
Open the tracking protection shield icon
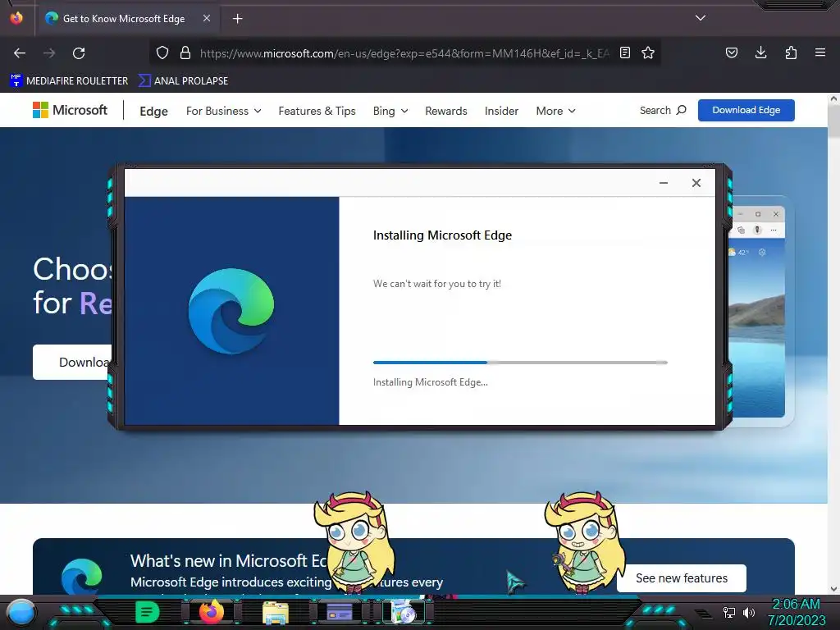pyautogui.click(x=162, y=52)
